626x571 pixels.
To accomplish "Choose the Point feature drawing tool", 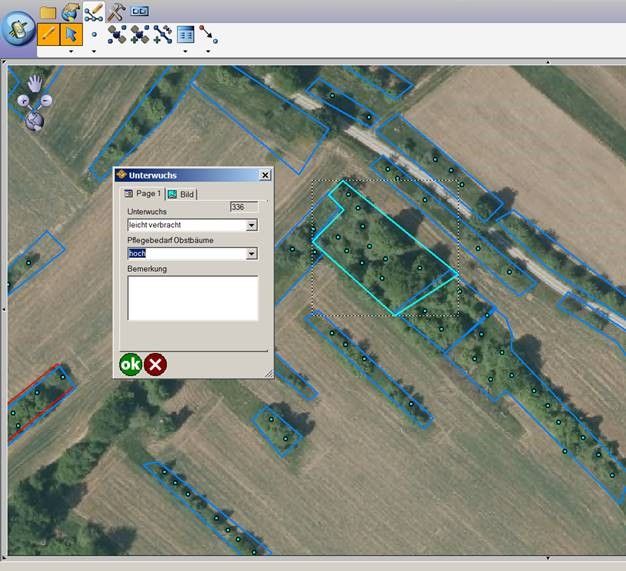I will pos(94,35).
